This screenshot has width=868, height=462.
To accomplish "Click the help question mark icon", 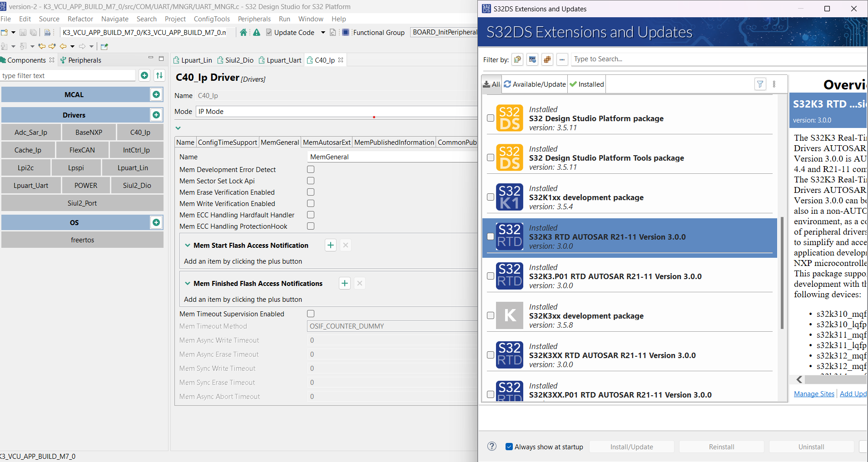I will [491, 446].
